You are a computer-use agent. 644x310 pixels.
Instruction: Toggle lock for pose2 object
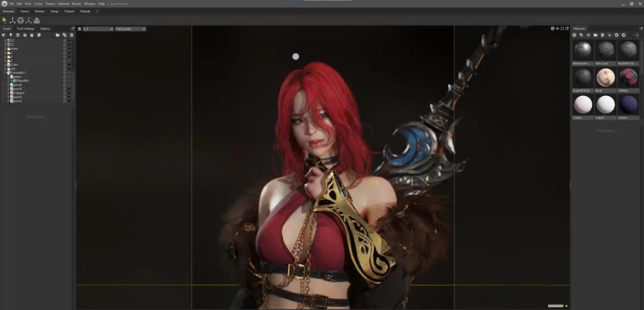(64, 101)
